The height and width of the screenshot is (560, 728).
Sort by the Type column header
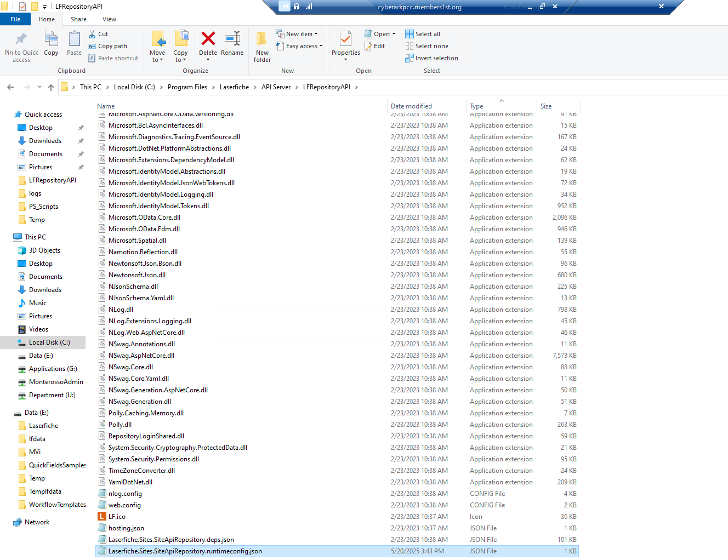502,106
